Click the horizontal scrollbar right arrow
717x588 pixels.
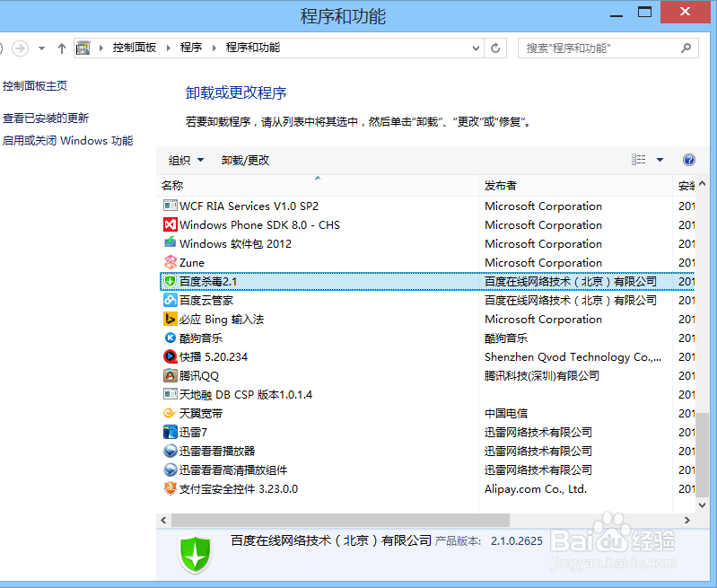pos(686,520)
